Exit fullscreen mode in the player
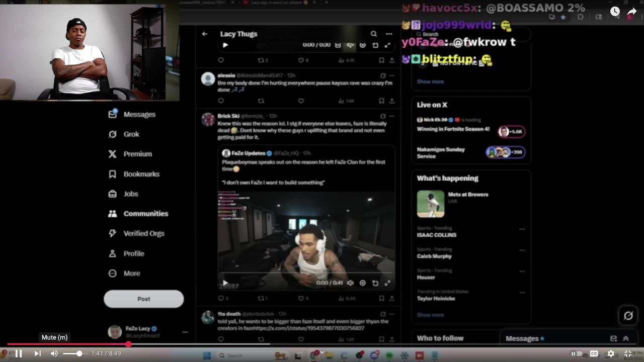This screenshot has height=362, width=644. click(628, 353)
